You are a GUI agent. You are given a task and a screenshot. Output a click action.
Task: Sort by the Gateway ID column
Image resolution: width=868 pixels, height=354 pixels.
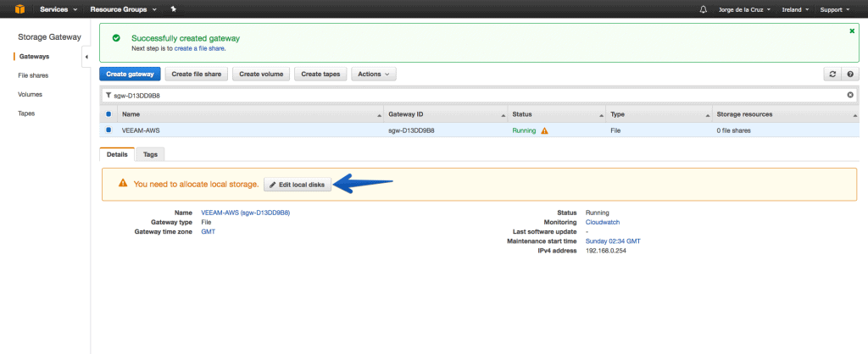tap(446, 114)
